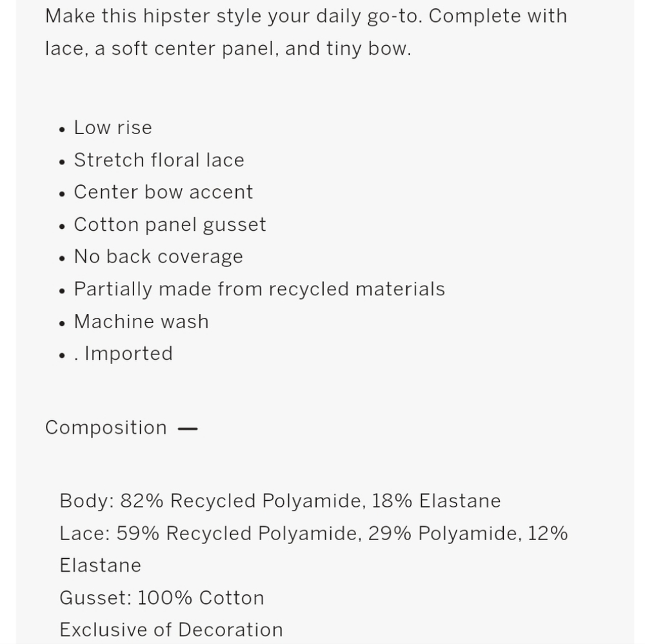
Task: Click the 'Exclusive of Decoration' text
Action: coord(171,630)
